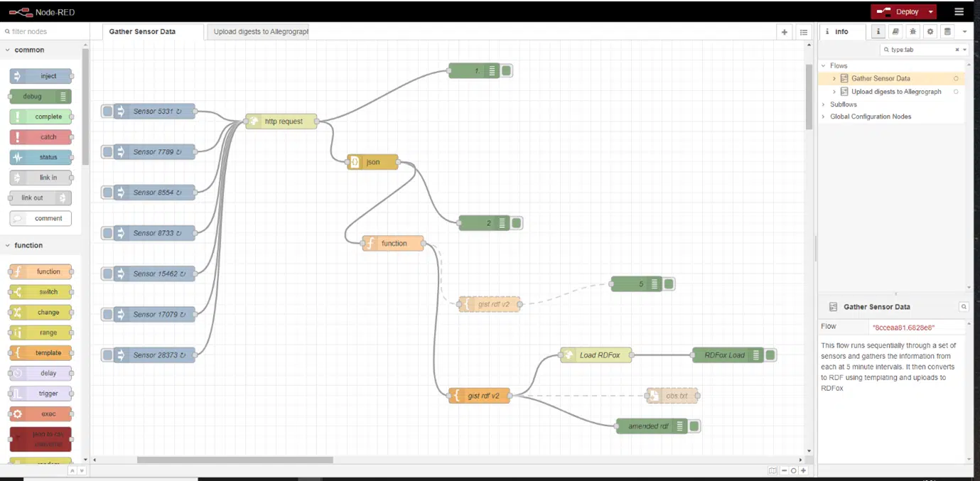
Task: Zoom out the workspace canvas
Action: click(785, 470)
